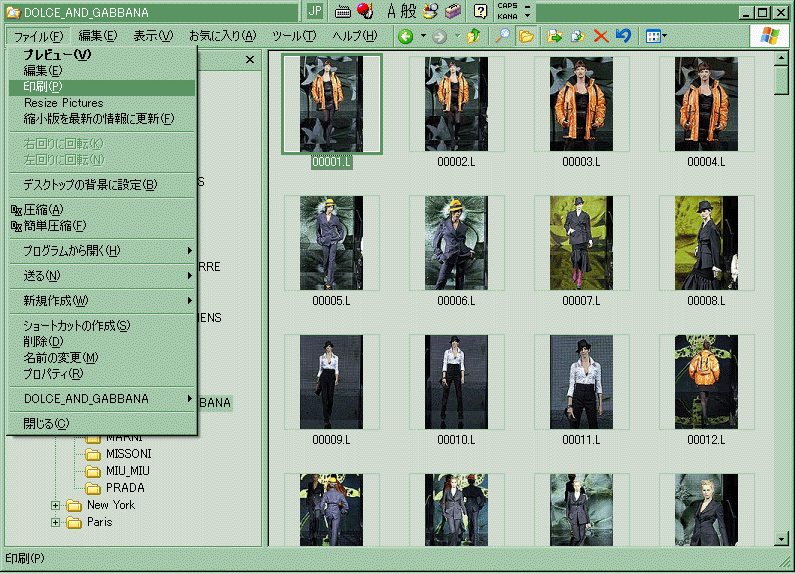Screen dimensions: 795x574
Task: Click the Up folder icon
Action: coord(475,36)
